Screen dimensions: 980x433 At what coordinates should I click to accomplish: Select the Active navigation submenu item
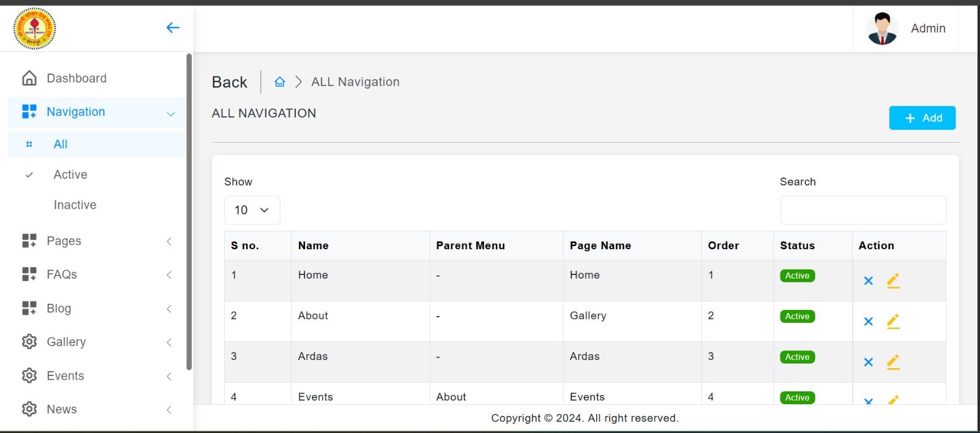point(70,175)
